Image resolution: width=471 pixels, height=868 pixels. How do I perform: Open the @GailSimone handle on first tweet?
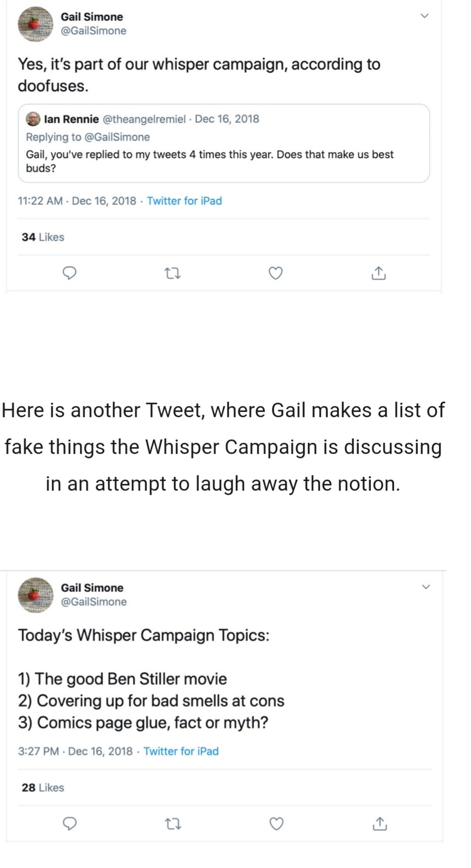coord(93,31)
